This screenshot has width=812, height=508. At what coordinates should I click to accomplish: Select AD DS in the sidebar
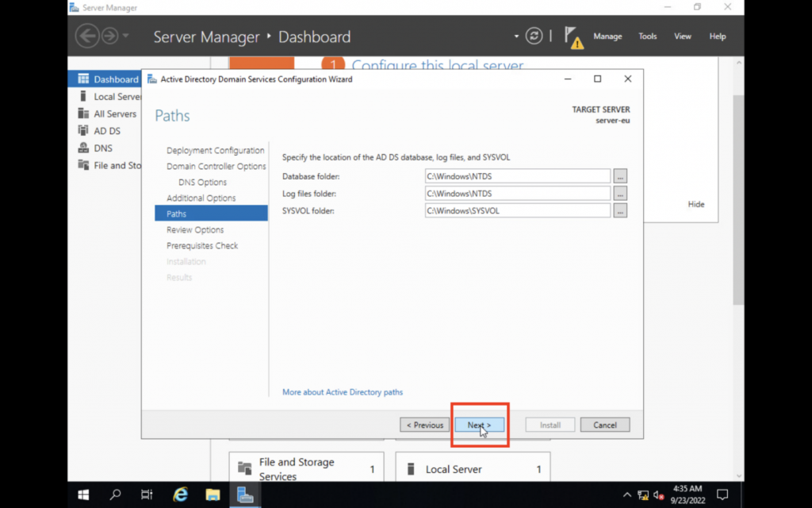[107, 131]
